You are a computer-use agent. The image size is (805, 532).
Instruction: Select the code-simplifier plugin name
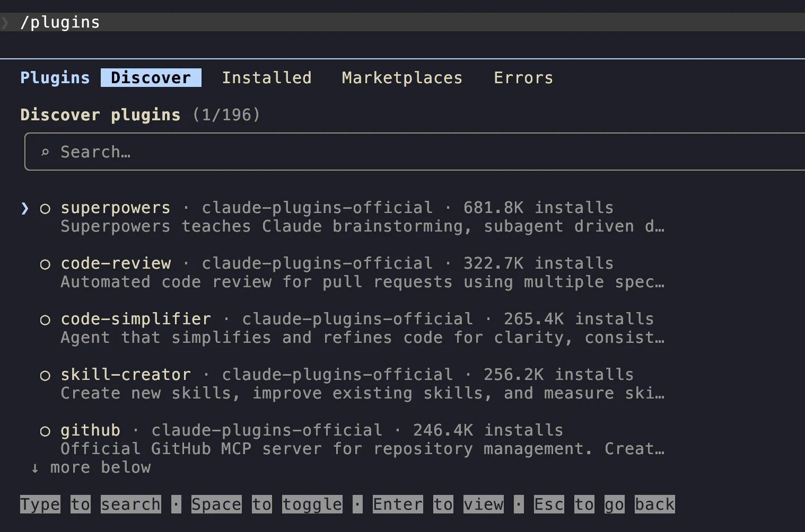coord(136,319)
